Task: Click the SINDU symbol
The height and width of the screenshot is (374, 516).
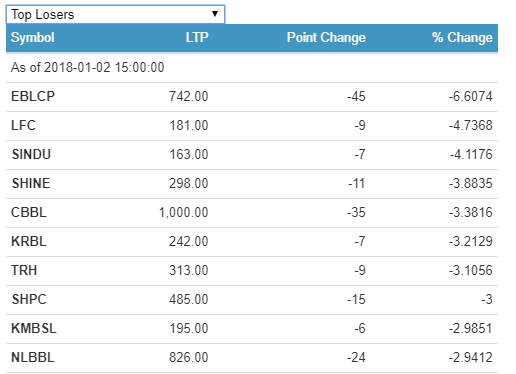Action: 31,155
